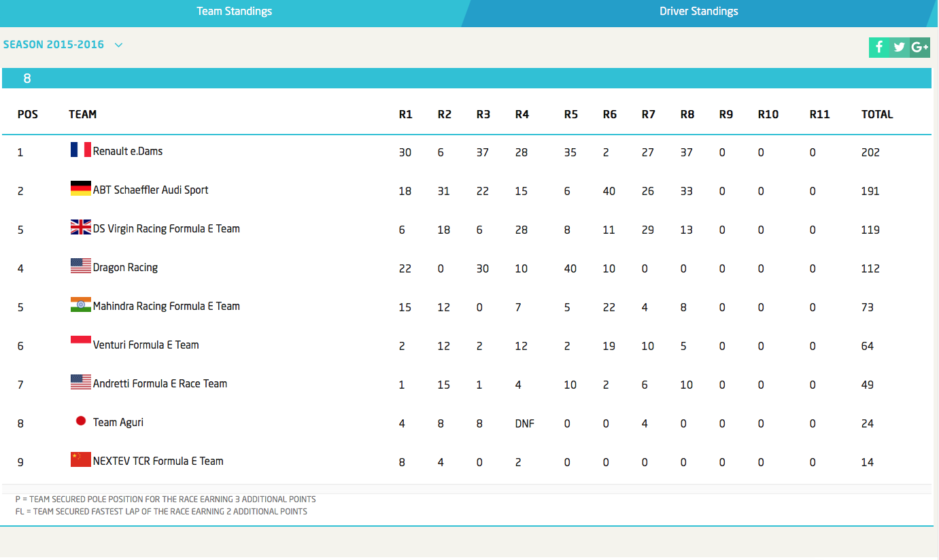Click the R3 column header
The height and width of the screenshot is (560, 939).
pyautogui.click(x=483, y=114)
